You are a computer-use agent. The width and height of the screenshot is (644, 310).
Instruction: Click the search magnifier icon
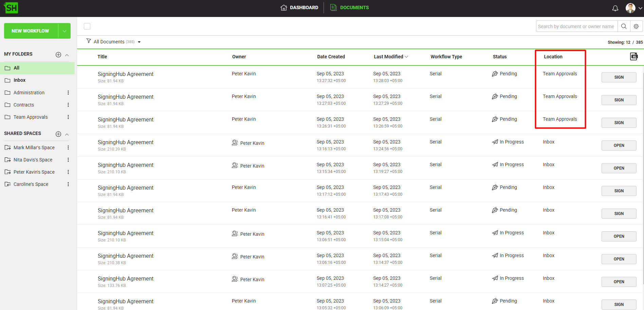click(624, 26)
